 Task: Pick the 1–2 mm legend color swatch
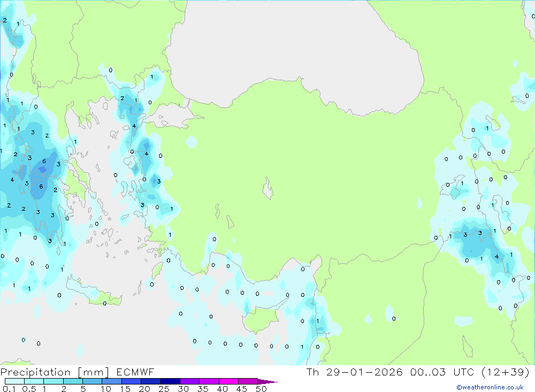[x=53, y=381]
